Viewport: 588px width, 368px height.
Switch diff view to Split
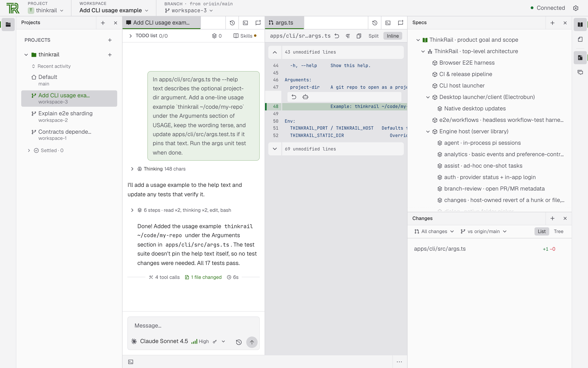pyautogui.click(x=373, y=36)
